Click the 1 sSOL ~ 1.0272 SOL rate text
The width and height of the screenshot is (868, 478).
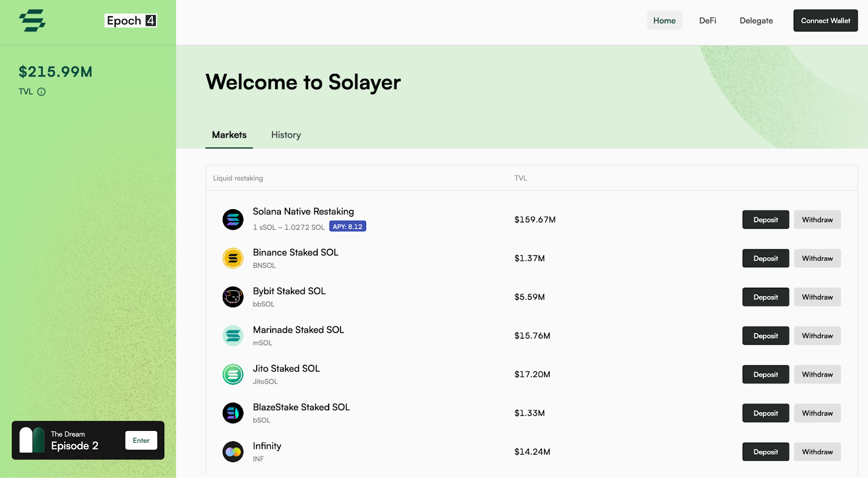click(x=289, y=227)
